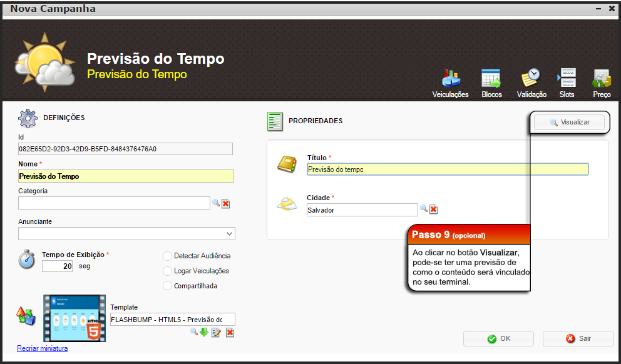The width and height of the screenshot is (621, 364).
Task: Click the Tempo de Exibição seconds field
Action: click(57, 266)
